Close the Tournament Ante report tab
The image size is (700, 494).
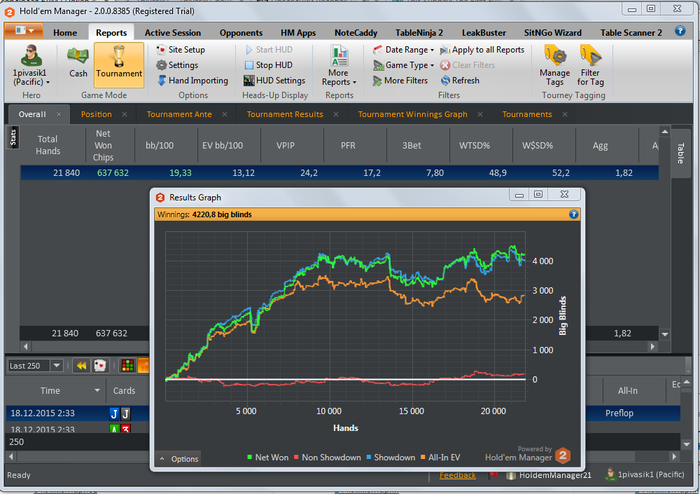click(x=225, y=114)
